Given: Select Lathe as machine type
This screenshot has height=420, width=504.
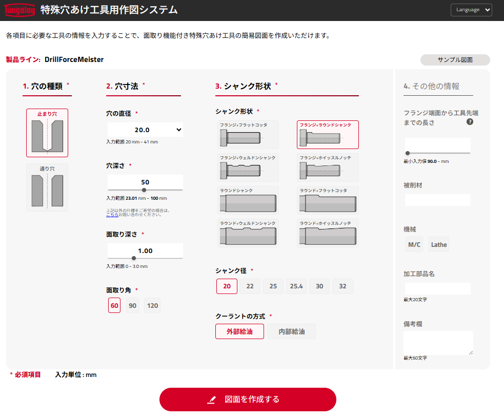Looking at the screenshot, I should point(439,245).
